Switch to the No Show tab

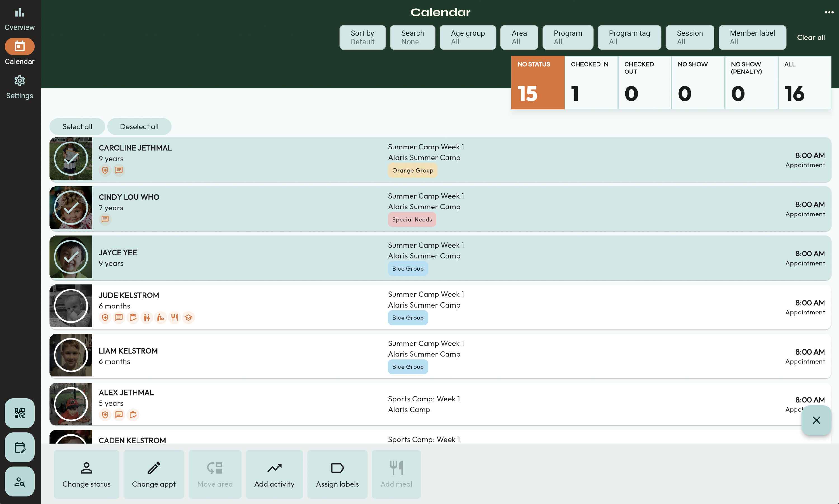tap(698, 83)
